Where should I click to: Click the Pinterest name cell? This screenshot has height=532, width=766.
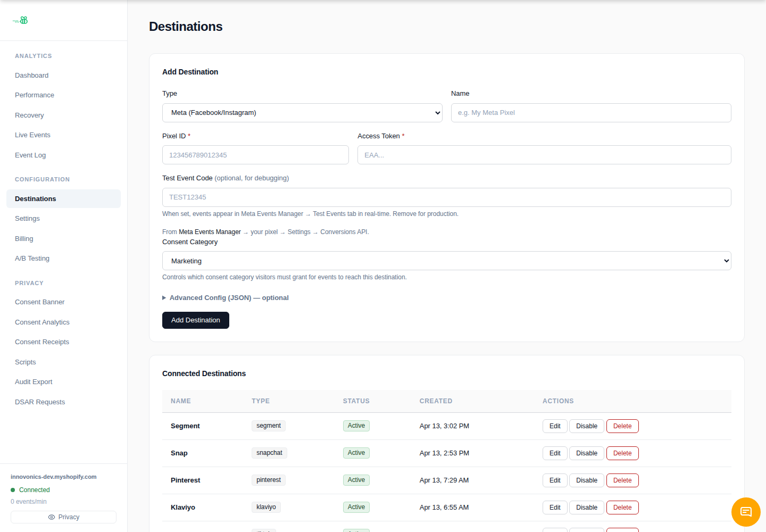[x=186, y=480]
